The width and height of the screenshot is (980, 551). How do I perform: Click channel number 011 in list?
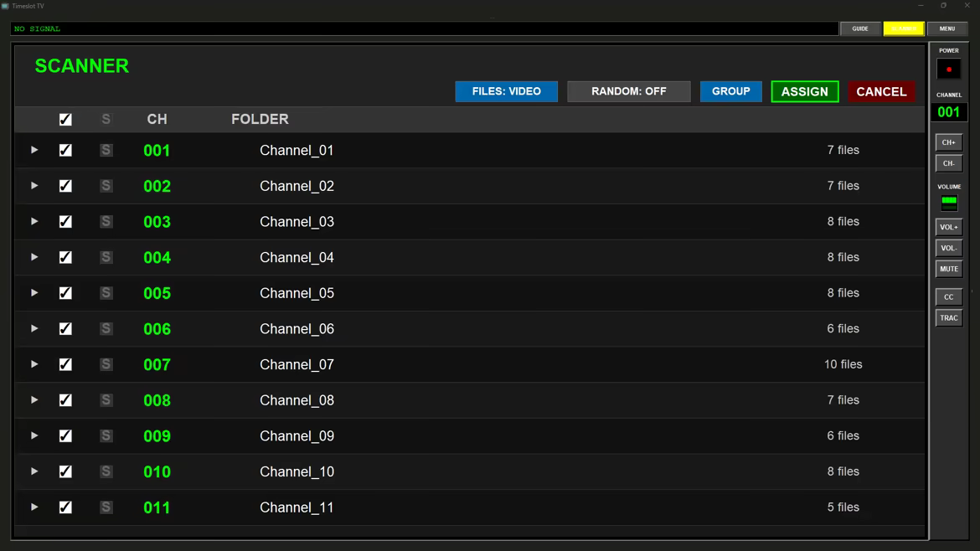pos(157,507)
